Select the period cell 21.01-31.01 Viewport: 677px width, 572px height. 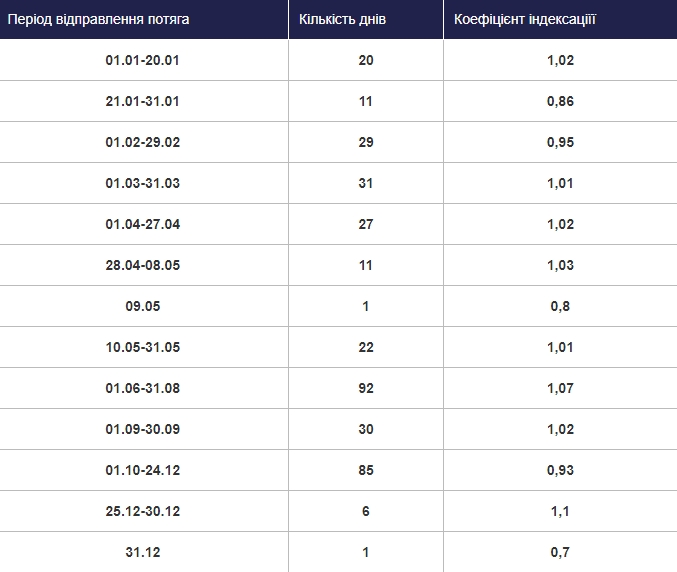[x=142, y=101]
